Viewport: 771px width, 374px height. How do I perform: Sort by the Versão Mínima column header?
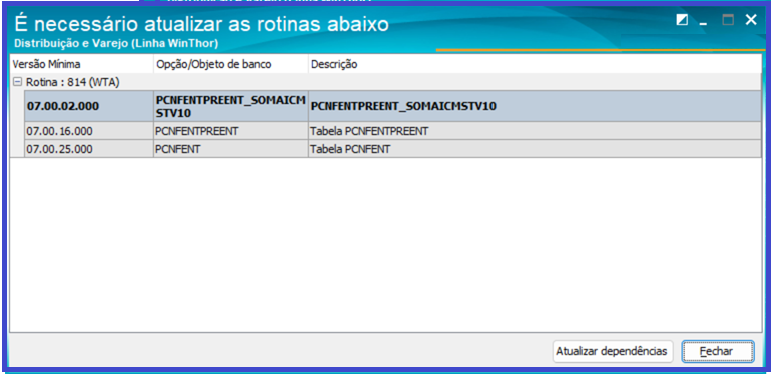coord(82,64)
